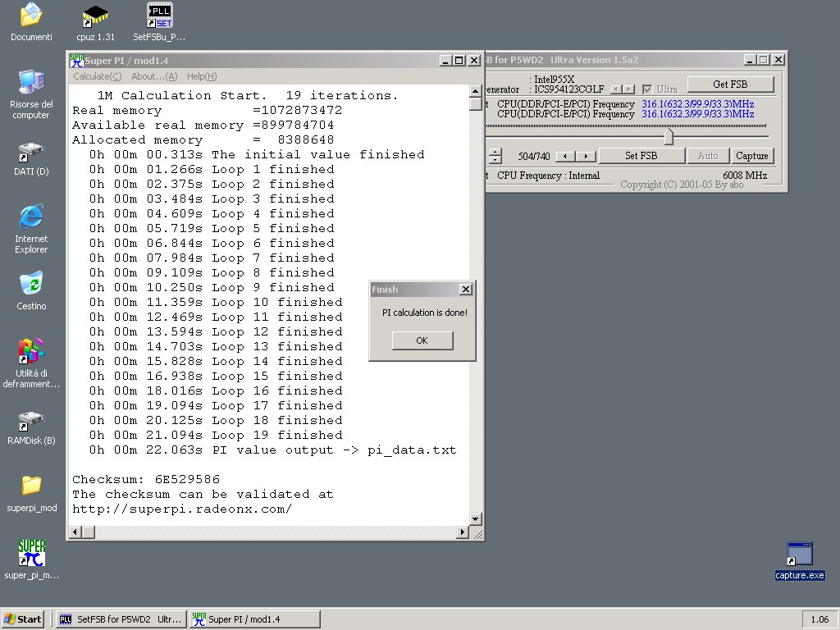Screen dimensions: 840x630
Task: Minimize the Super PI window
Action: point(445,61)
